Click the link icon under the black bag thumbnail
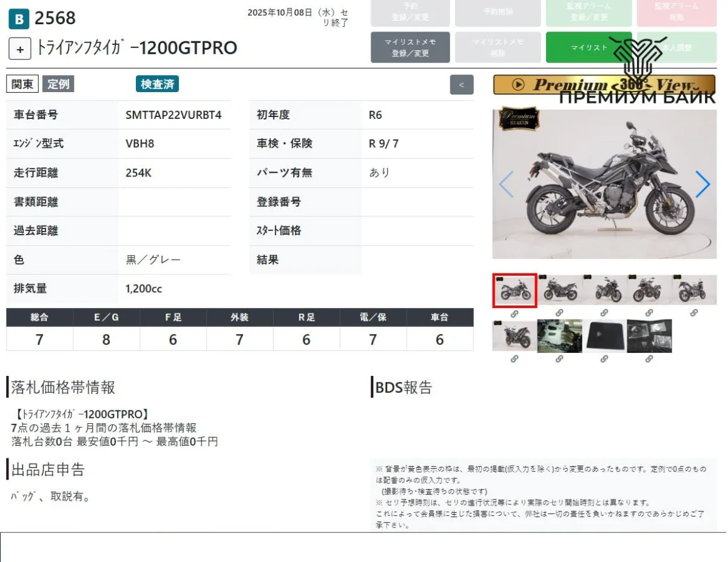 pos(604,359)
